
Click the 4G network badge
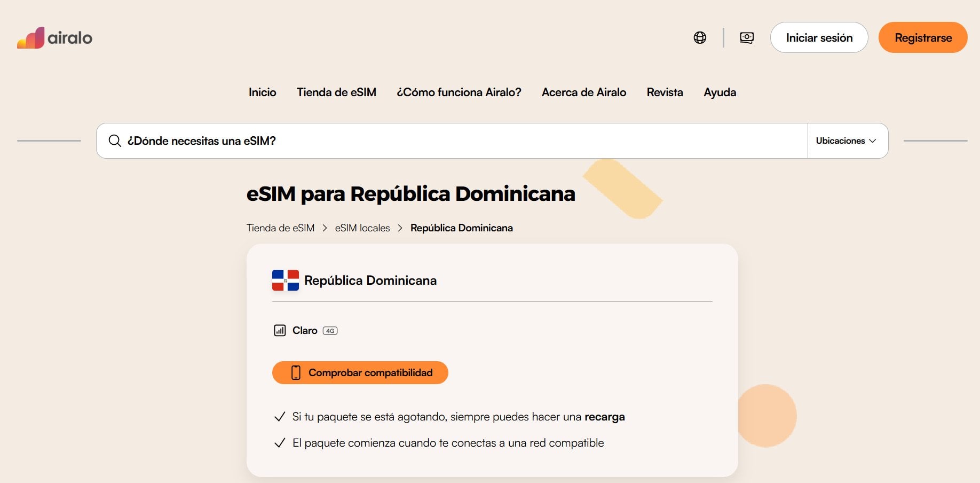coord(330,330)
